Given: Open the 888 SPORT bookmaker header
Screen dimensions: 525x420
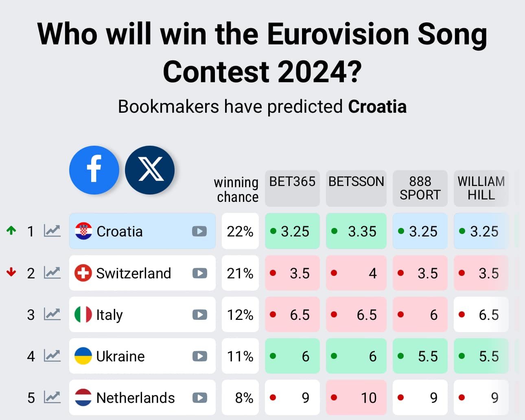Looking at the screenshot, I should coord(420,188).
